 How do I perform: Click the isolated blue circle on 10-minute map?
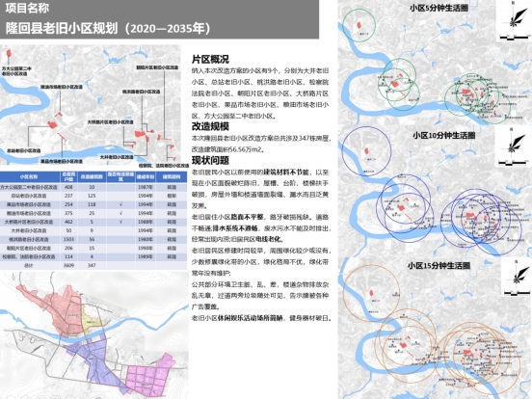366,151
